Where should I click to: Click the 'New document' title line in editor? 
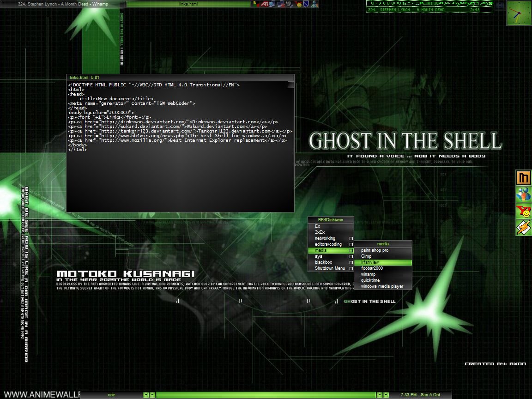(116, 99)
